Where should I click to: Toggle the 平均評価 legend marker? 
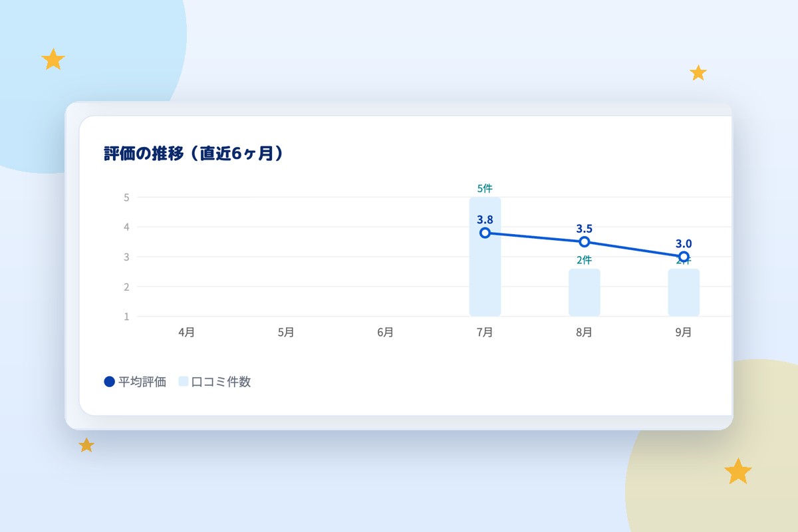[x=110, y=382]
